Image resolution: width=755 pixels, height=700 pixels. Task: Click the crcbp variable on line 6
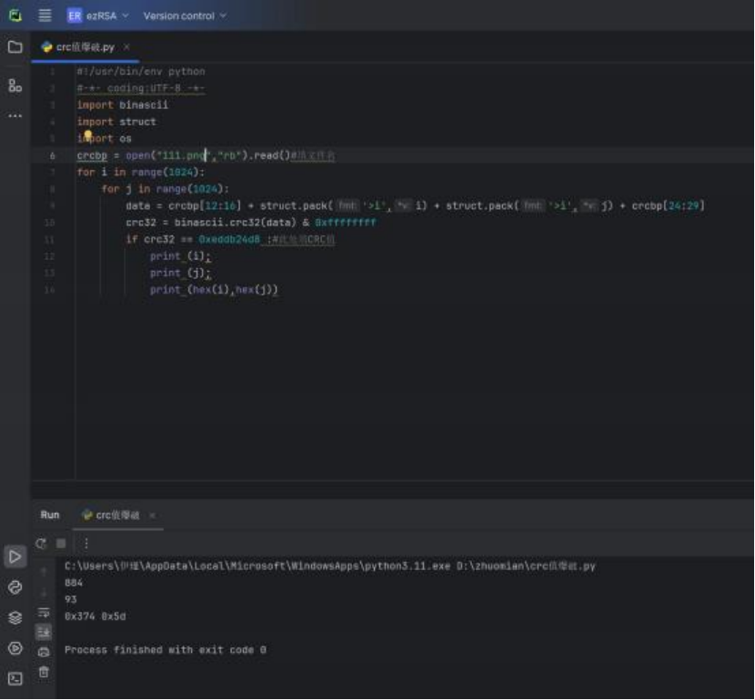click(x=92, y=155)
